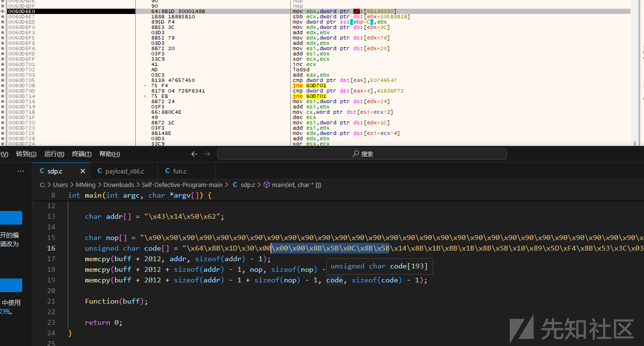The width and height of the screenshot is (644, 346).
Task: Open the 转到(G) menu
Action: (x=26, y=154)
